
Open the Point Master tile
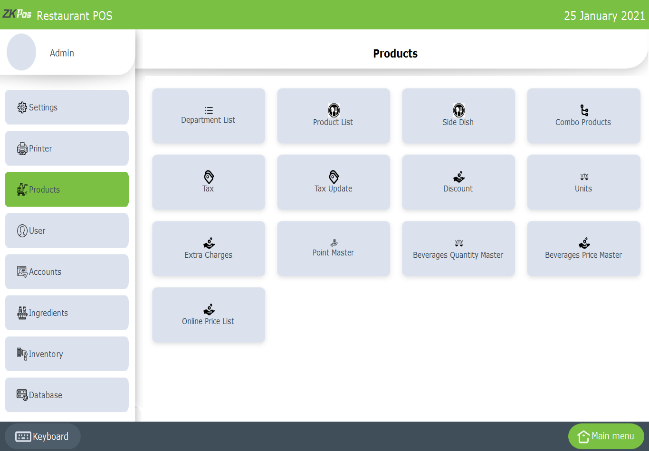[x=334, y=249]
